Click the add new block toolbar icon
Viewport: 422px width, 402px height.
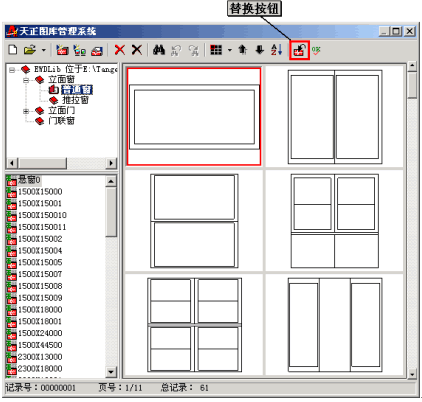click(x=62, y=50)
